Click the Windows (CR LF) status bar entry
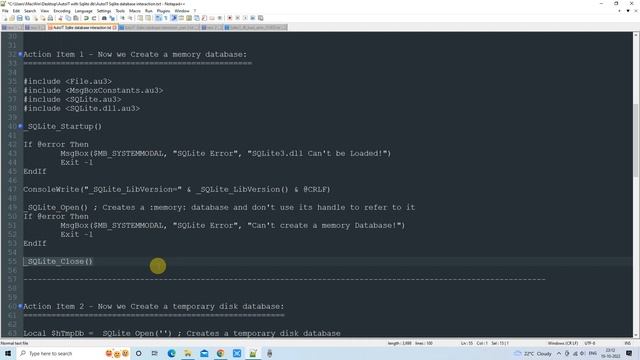Viewport: 640px width, 360px height. (563, 343)
